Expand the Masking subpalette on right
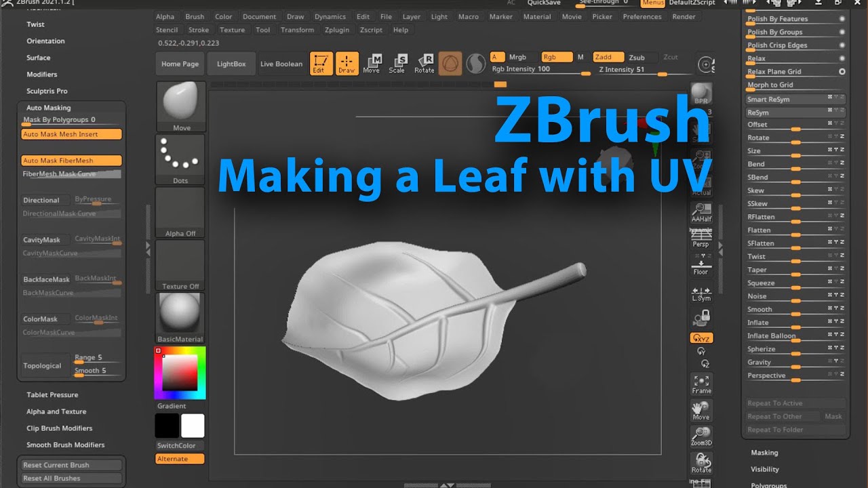868x488 pixels. [x=764, y=453]
